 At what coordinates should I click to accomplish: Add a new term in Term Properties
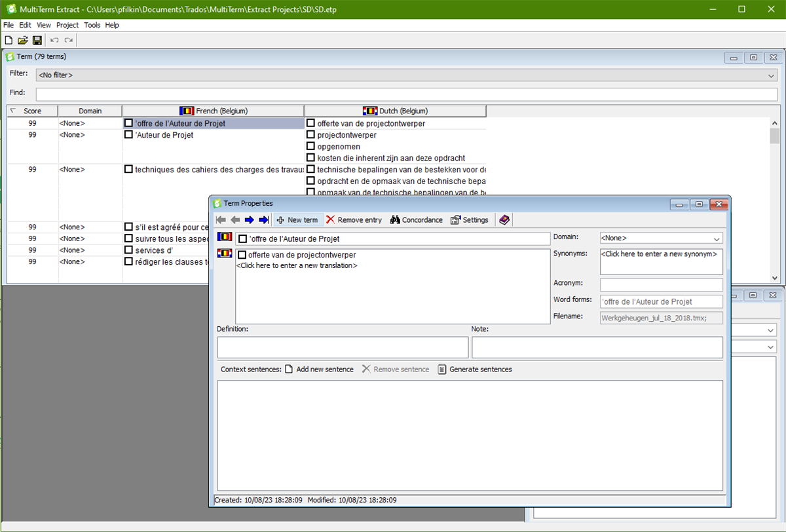[x=297, y=219]
